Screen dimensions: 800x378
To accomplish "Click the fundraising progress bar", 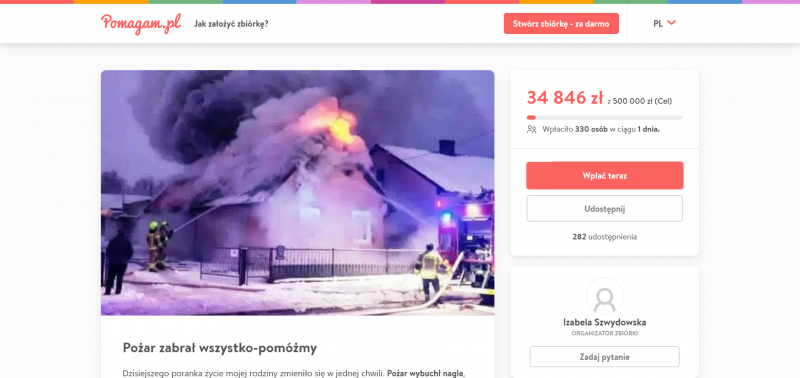I will (x=605, y=117).
